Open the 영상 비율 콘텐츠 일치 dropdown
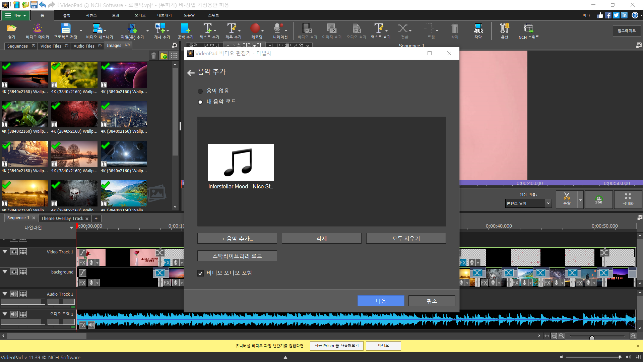The image size is (644, 362). coord(528,203)
